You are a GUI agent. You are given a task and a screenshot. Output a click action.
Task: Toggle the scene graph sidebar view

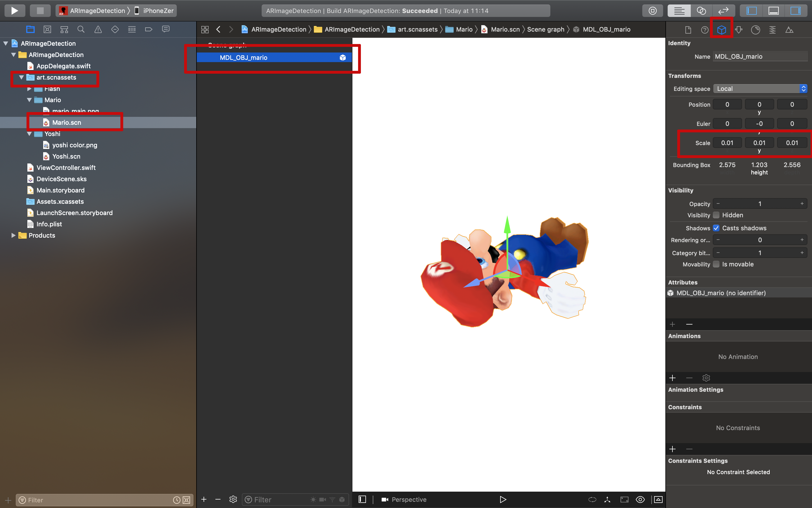coord(362,499)
